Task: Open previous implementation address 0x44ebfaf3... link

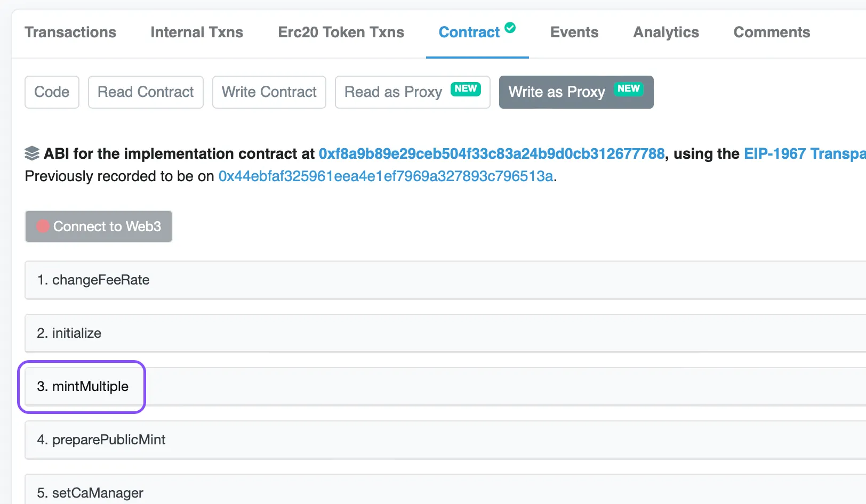Action: 386,176
